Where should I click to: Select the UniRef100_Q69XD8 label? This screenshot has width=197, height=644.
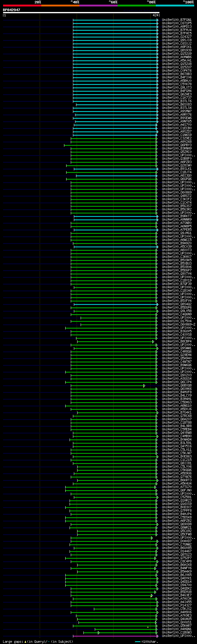click(x=177, y=524)
